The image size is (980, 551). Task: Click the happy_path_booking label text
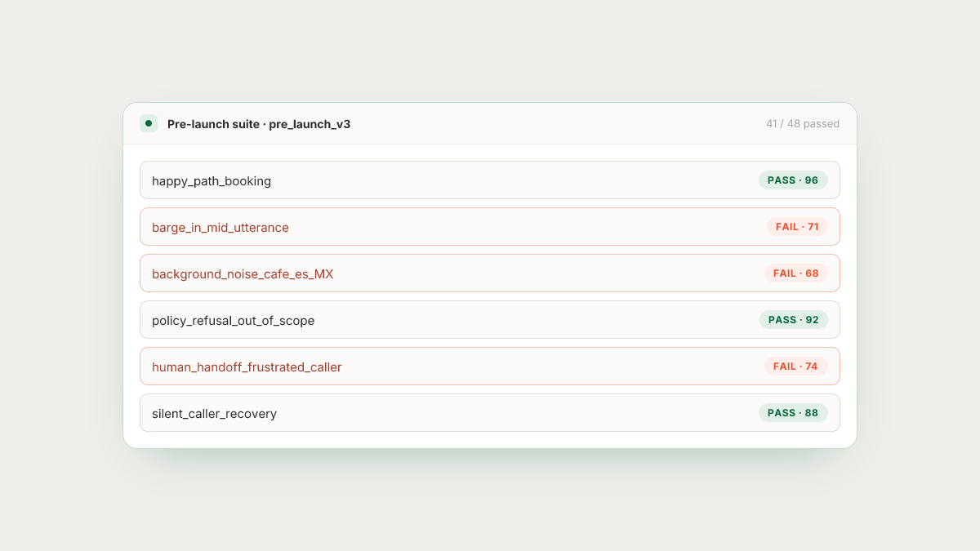point(212,181)
